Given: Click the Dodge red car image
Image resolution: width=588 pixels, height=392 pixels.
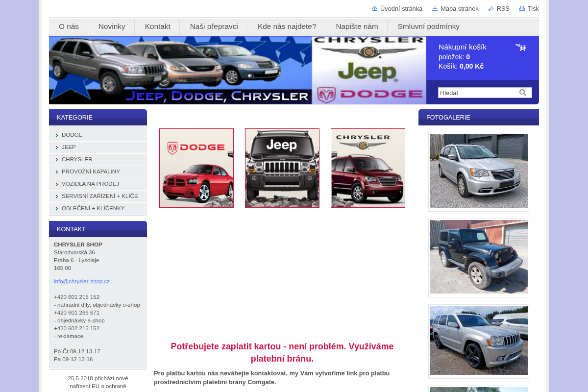Looking at the screenshot, I should 196,168.
